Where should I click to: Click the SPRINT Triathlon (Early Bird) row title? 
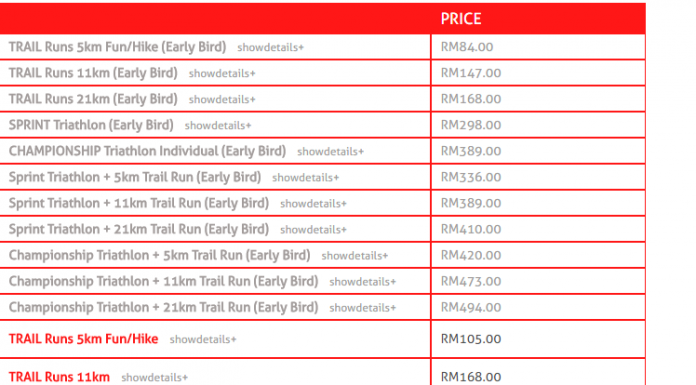coord(91,125)
